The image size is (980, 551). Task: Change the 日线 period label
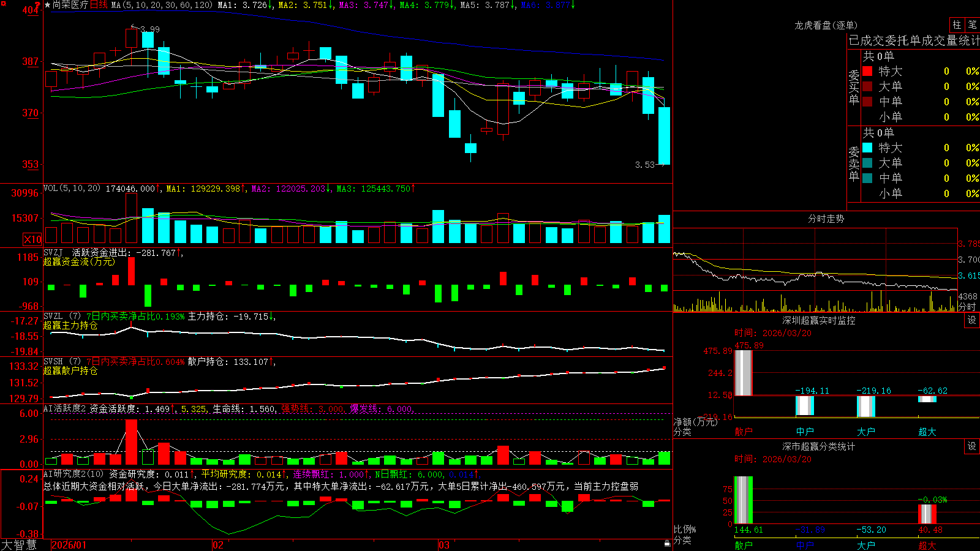tap(99, 5)
